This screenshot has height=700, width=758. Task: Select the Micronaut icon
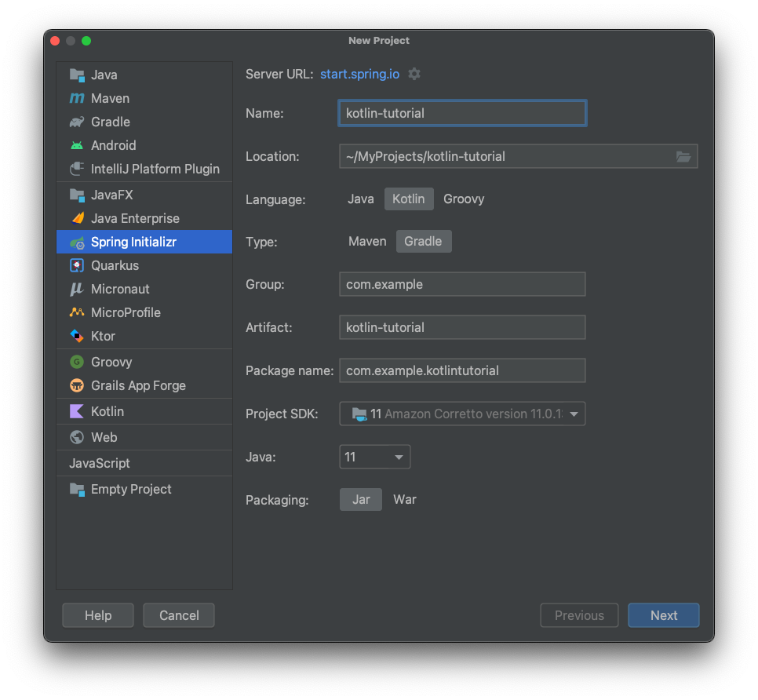click(77, 289)
